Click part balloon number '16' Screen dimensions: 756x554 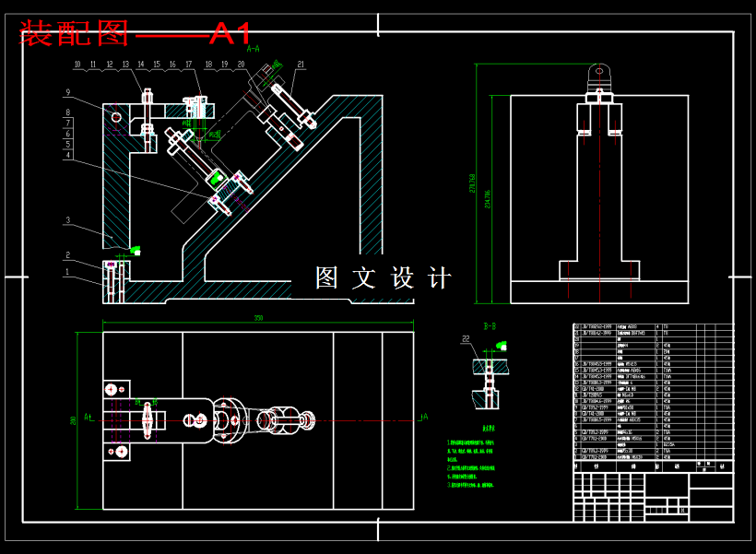(172, 65)
